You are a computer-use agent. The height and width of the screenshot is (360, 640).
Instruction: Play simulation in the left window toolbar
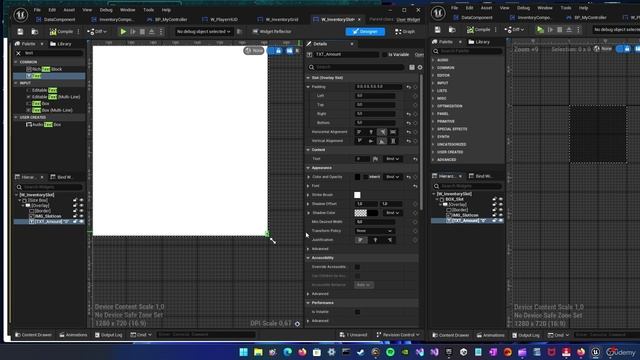pos(123,31)
